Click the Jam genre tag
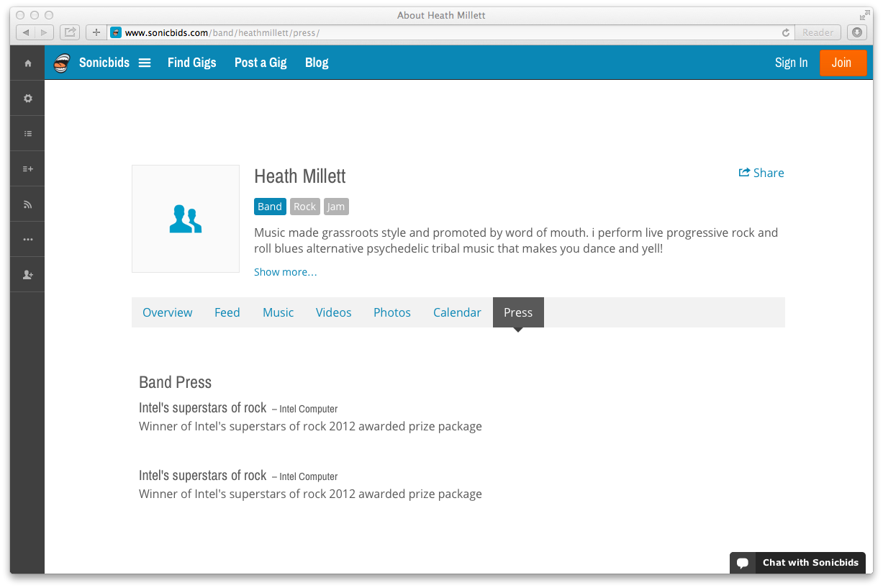The height and width of the screenshot is (588, 883). (x=336, y=207)
